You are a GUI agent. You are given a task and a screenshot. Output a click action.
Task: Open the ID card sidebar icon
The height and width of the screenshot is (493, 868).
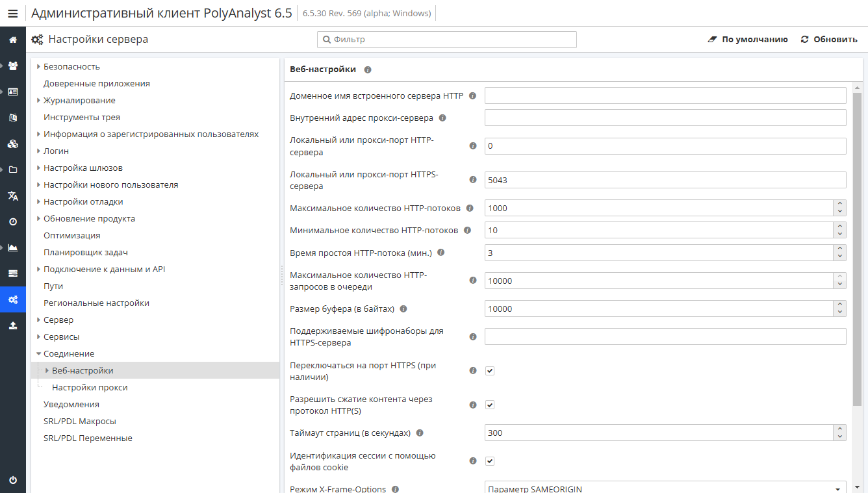point(13,92)
